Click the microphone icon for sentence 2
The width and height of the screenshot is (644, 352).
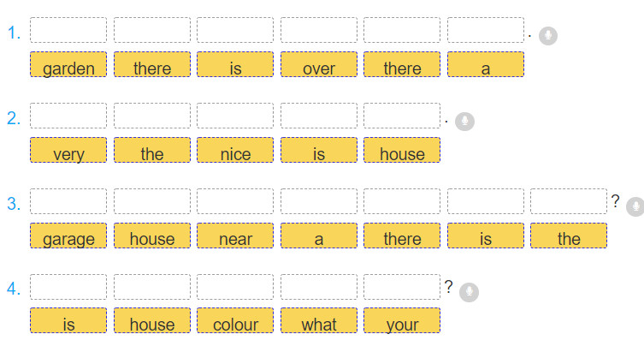(466, 122)
